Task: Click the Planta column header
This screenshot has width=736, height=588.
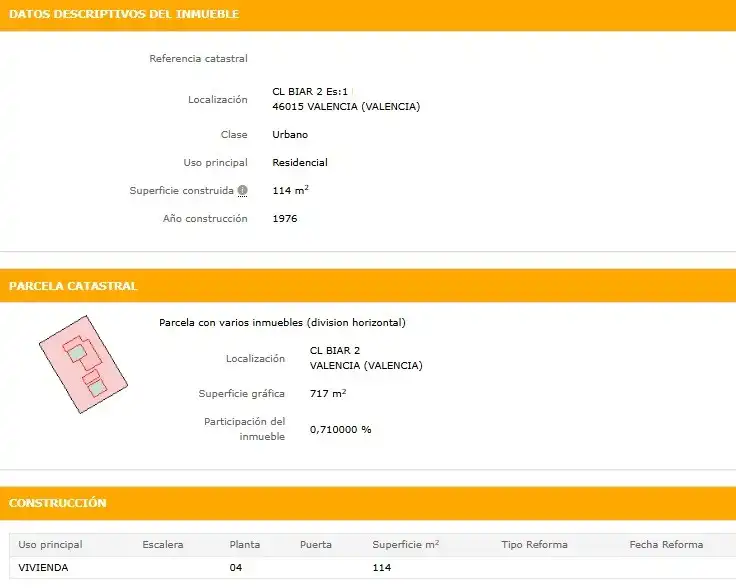Action: pyautogui.click(x=245, y=545)
